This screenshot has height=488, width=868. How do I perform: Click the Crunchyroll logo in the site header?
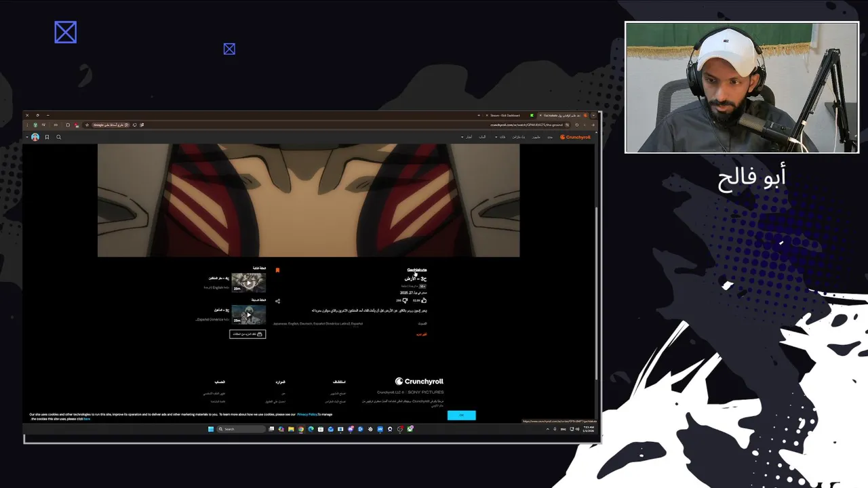[576, 137]
